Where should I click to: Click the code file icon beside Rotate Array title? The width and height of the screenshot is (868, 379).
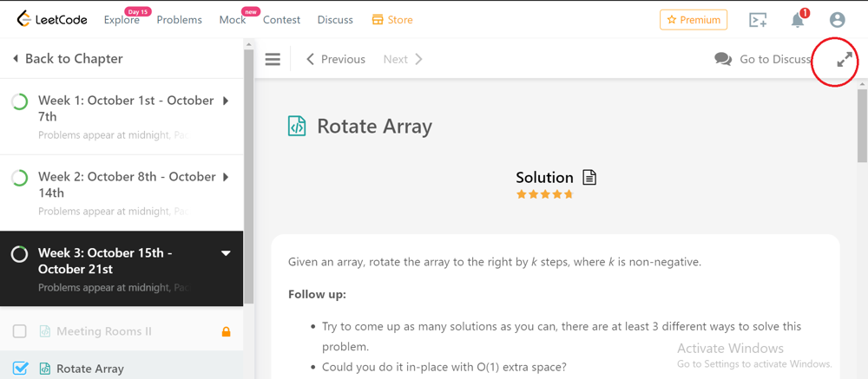pos(297,126)
